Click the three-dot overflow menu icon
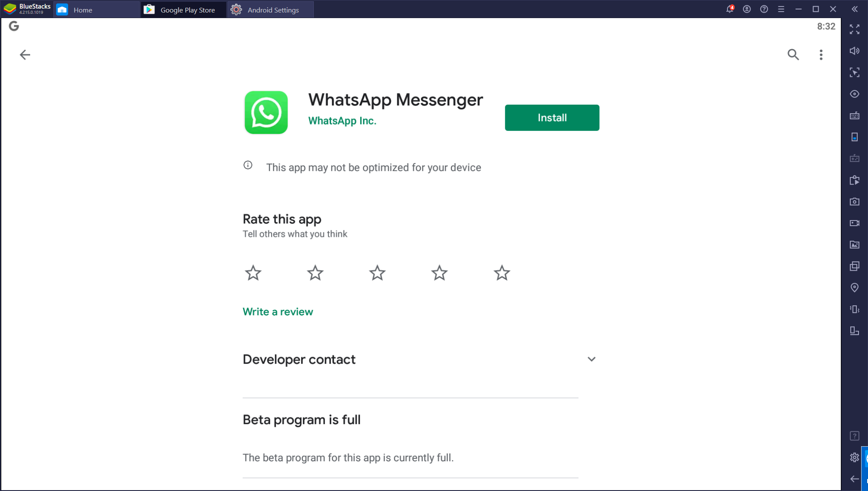Screen dimensions: 868x491 821,55
